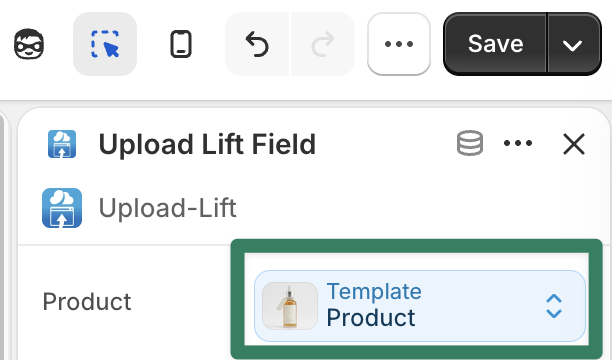The image size is (612, 360).
Task: Open the Upload-Lift app link
Action: pyautogui.click(x=167, y=208)
